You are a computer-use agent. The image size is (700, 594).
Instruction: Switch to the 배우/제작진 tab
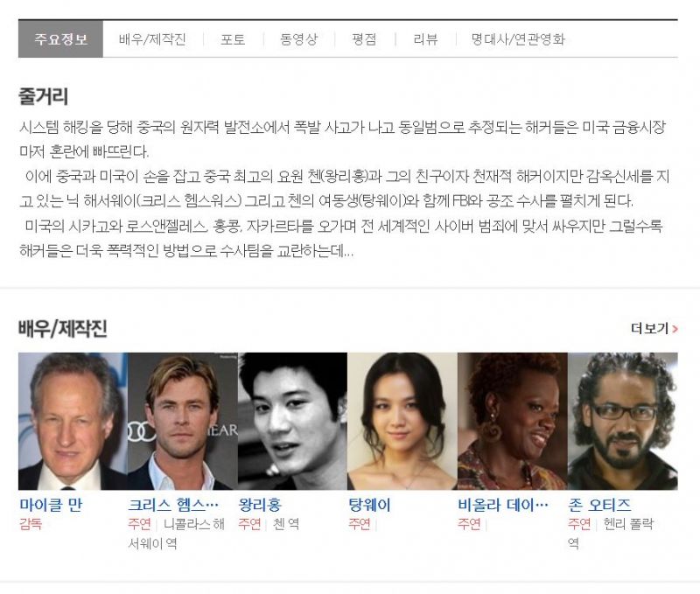click(x=152, y=39)
